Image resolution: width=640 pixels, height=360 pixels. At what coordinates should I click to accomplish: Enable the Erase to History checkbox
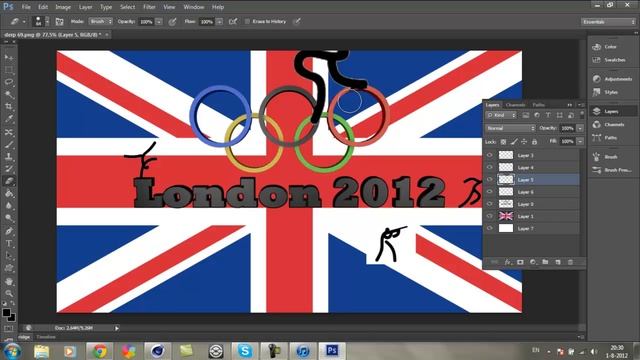(x=247, y=22)
